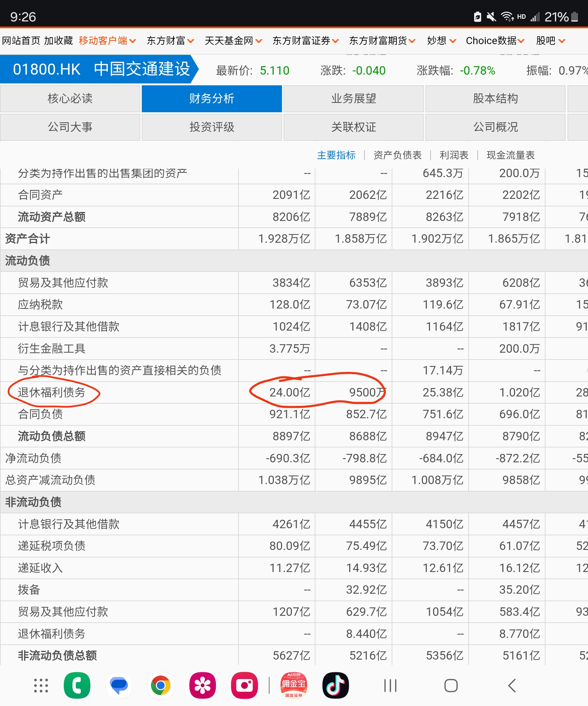Image resolution: width=588 pixels, height=706 pixels.
Task: Open the 关联权证 tab
Action: pyautogui.click(x=354, y=127)
